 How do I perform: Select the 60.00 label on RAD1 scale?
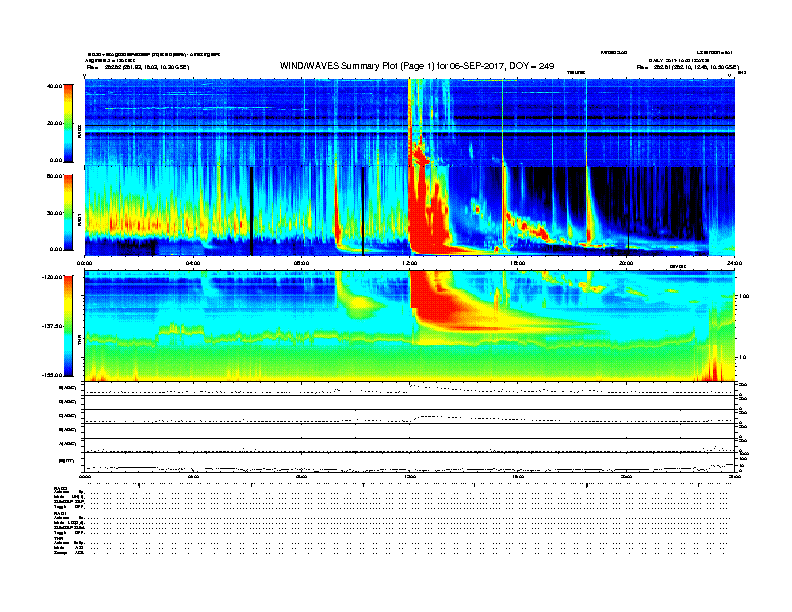(x=54, y=176)
